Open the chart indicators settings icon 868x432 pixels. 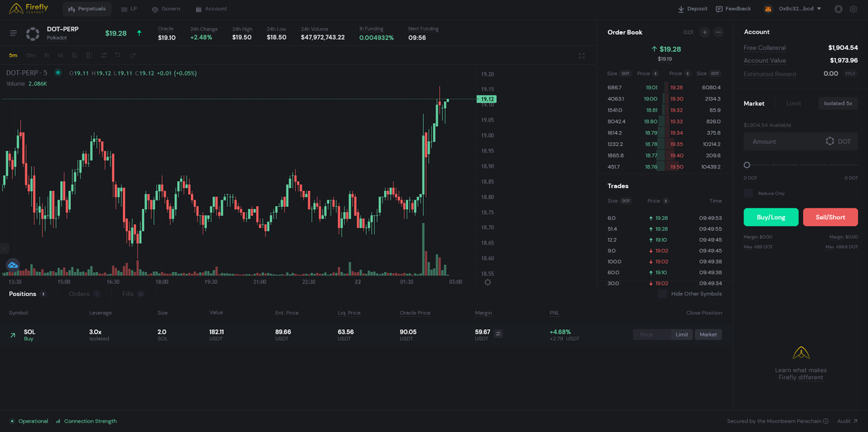103,55
